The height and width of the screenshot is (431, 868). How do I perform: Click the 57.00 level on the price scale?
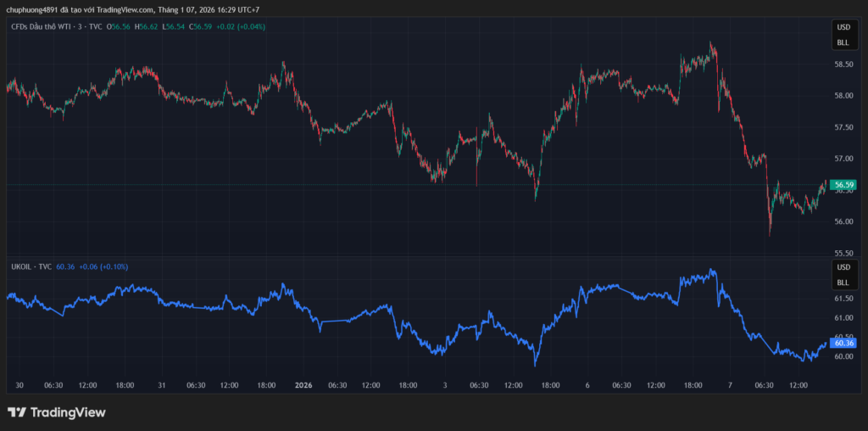[x=843, y=159]
